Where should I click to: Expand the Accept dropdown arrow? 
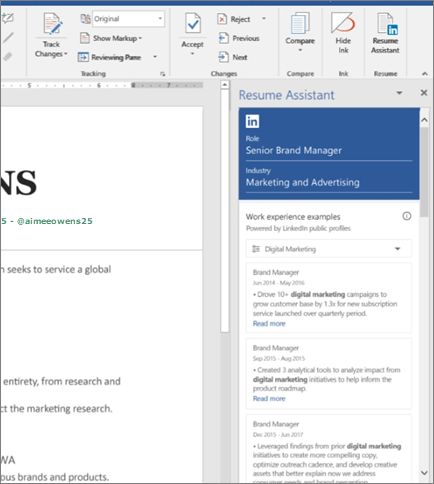click(192, 54)
